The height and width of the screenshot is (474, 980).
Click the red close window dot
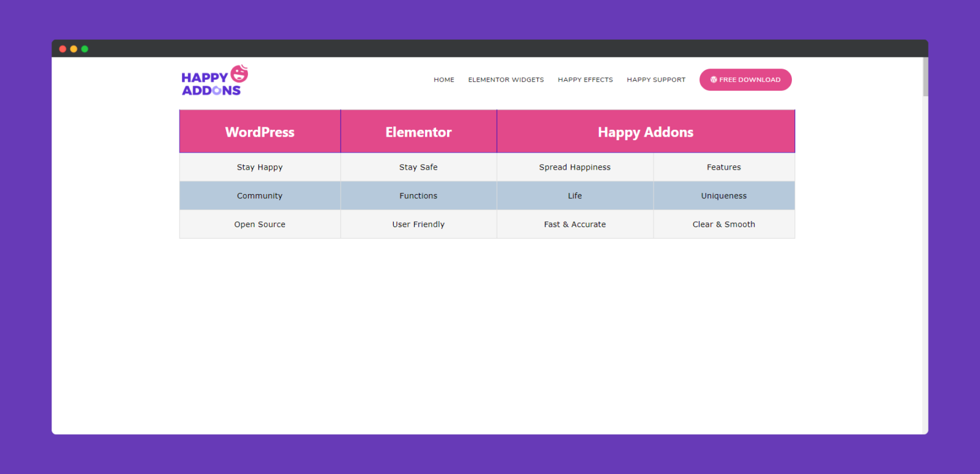pyautogui.click(x=62, y=49)
